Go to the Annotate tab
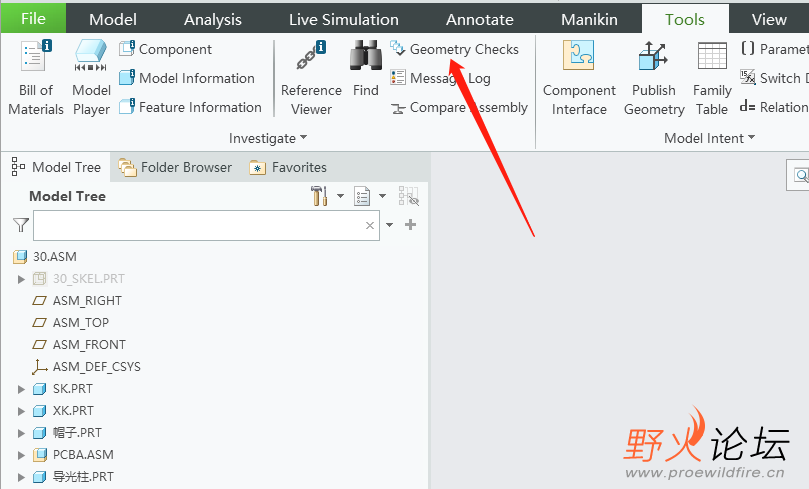The width and height of the screenshot is (809, 489). pos(480,19)
